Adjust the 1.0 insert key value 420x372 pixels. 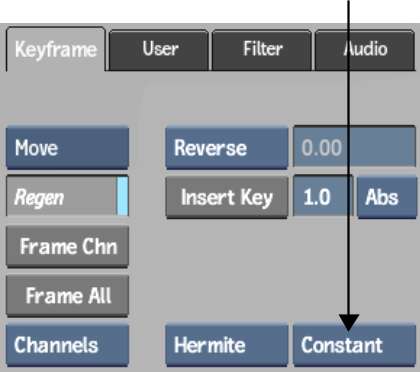coord(323,196)
